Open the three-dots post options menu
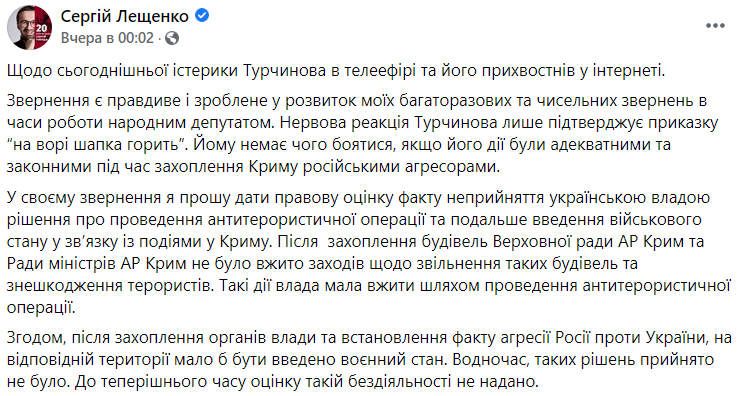This screenshot has width=744, height=396. click(x=715, y=26)
